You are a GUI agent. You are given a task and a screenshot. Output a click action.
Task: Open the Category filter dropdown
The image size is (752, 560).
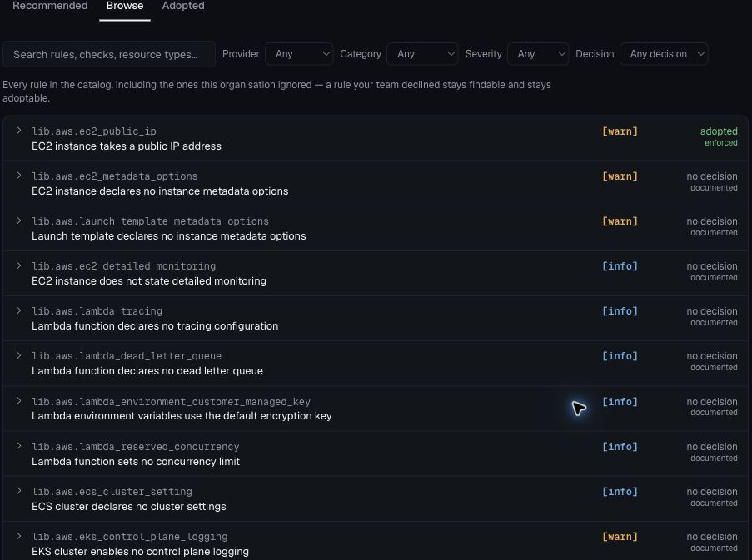422,54
